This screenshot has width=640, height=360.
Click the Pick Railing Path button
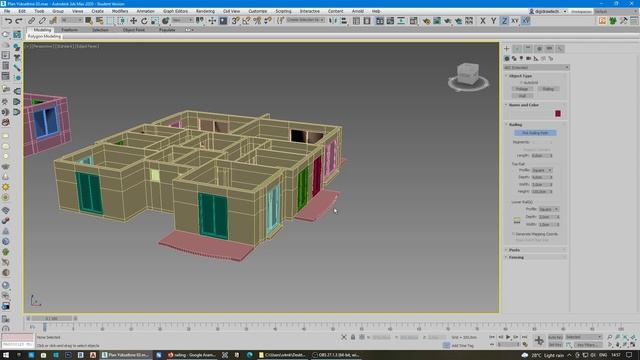point(535,133)
